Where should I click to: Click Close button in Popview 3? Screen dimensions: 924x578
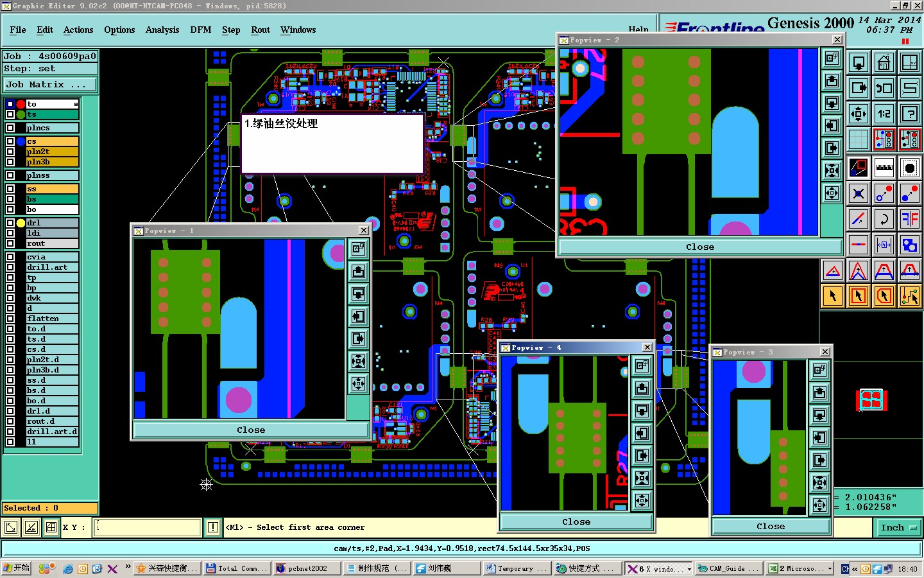click(x=771, y=527)
